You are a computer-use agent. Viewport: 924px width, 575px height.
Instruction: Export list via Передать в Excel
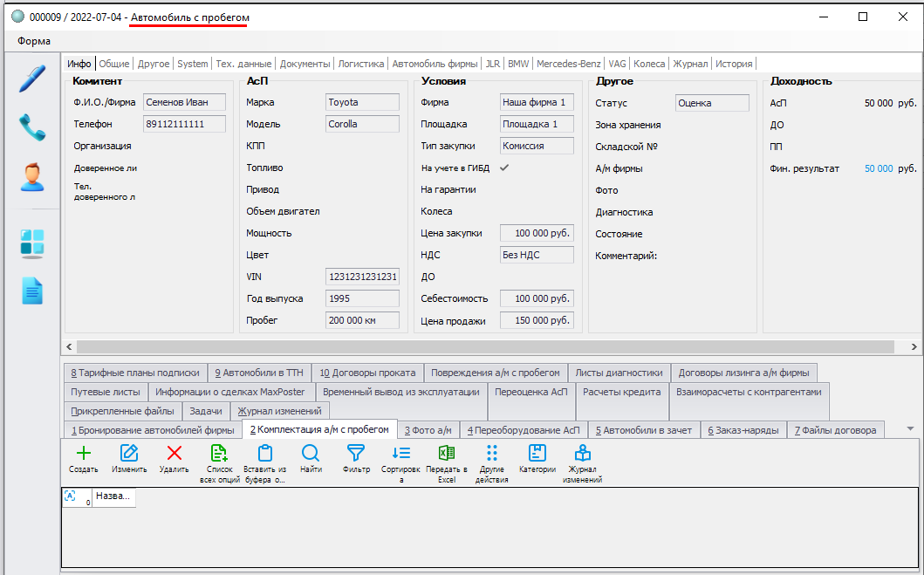click(x=446, y=454)
